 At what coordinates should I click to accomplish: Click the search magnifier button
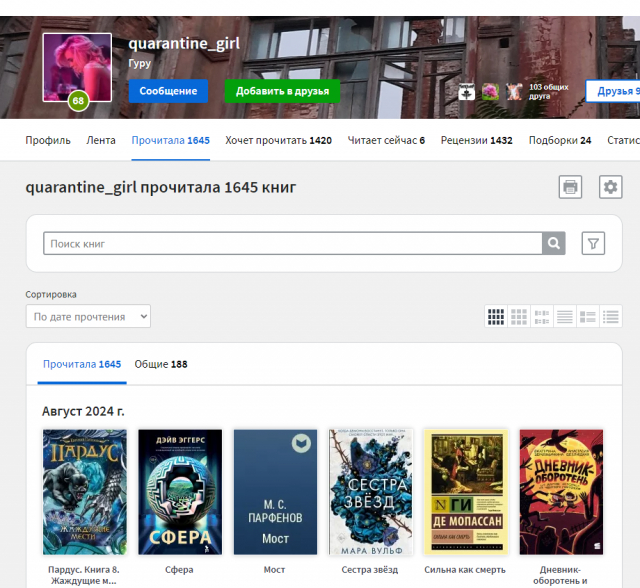tap(554, 244)
